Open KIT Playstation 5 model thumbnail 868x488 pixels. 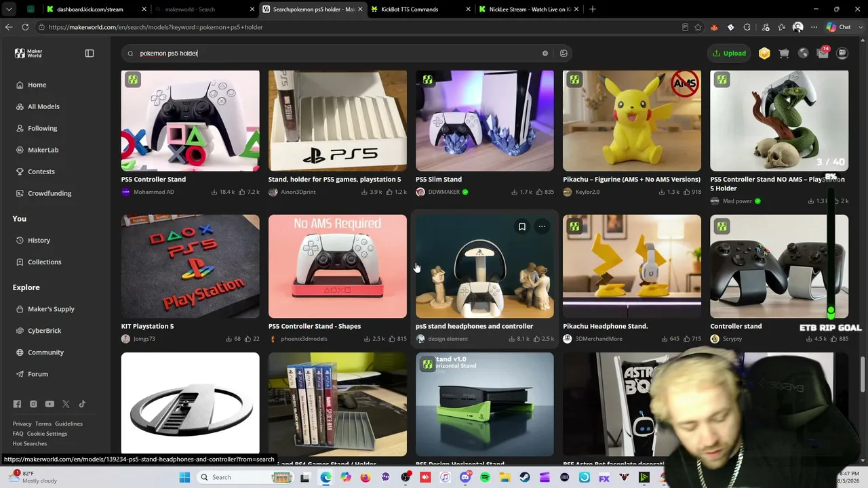190,266
